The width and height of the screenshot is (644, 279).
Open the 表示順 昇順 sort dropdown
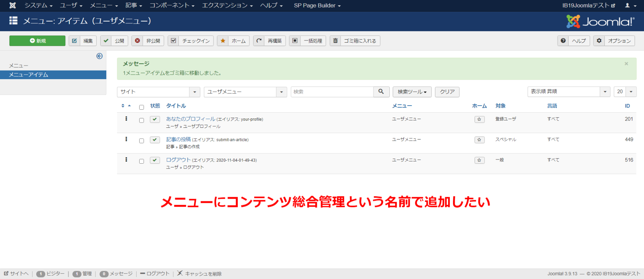tap(568, 92)
